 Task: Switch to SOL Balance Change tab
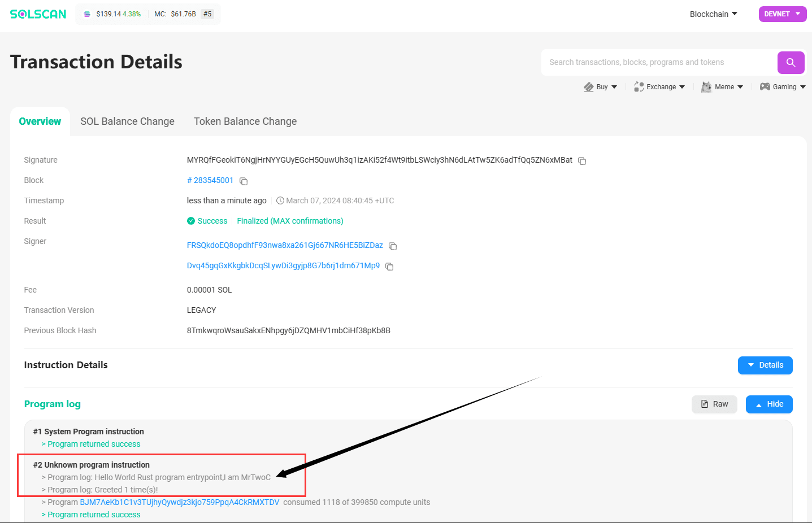(127, 121)
